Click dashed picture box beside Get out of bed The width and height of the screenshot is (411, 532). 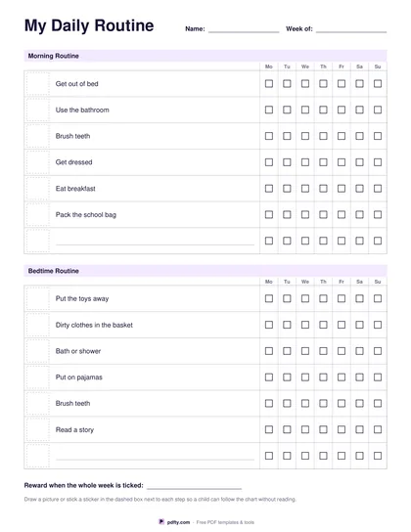click(x=37, y=84)
